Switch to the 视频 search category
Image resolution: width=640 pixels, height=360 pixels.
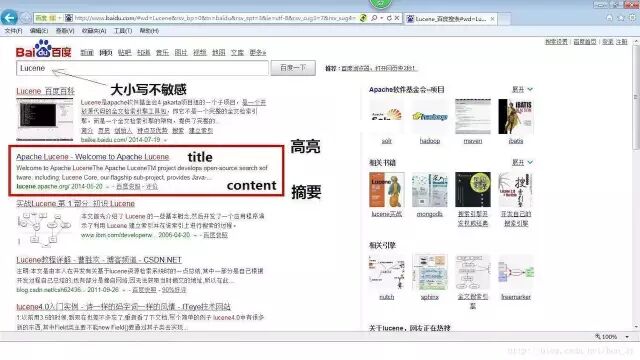point(200,53)
